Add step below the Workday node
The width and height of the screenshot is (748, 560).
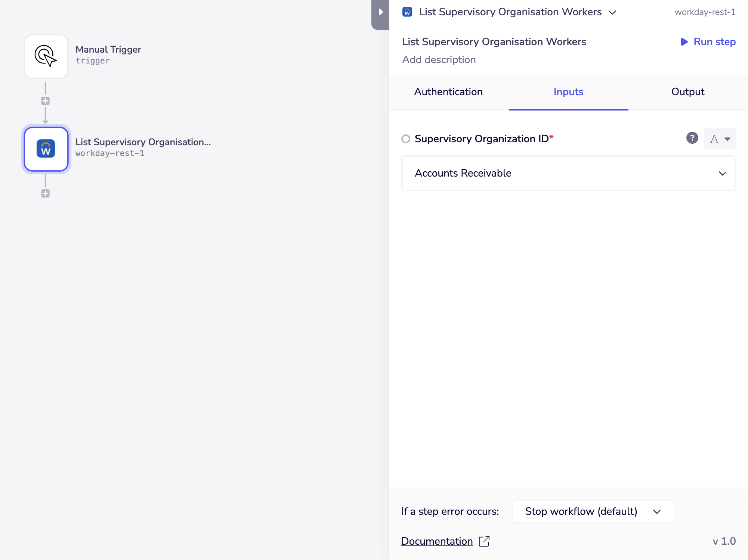46,193
